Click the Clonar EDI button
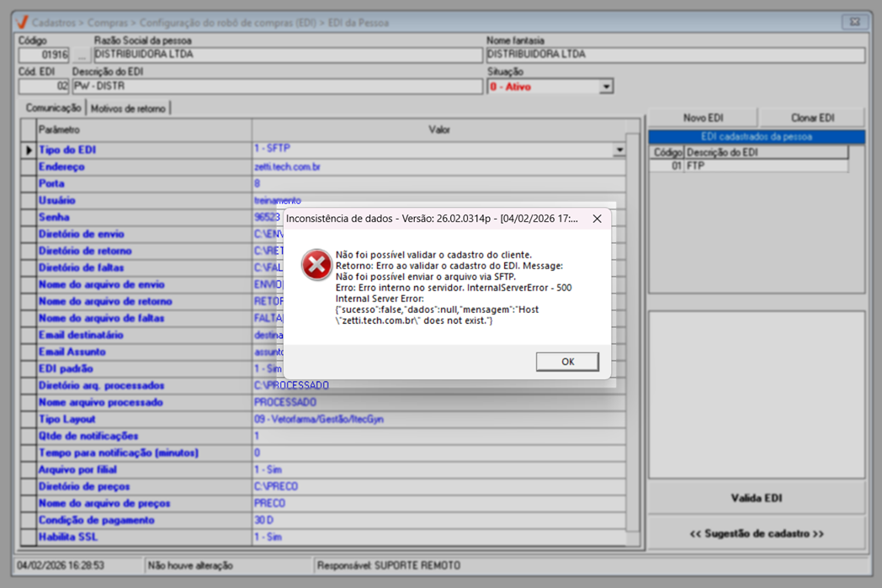Viewport: 882px width, 588px height. point(811,118)
